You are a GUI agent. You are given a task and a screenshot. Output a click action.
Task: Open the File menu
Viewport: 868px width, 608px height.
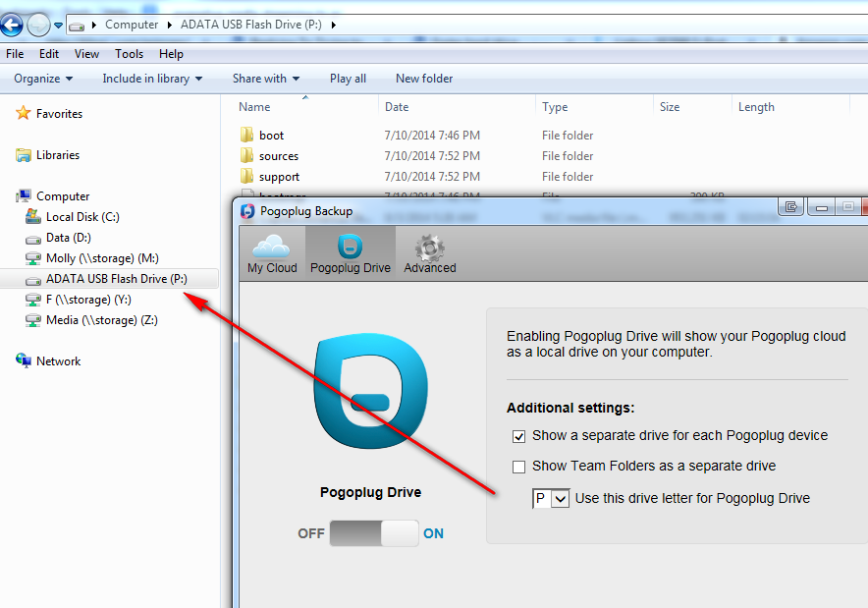coord(15,54)
